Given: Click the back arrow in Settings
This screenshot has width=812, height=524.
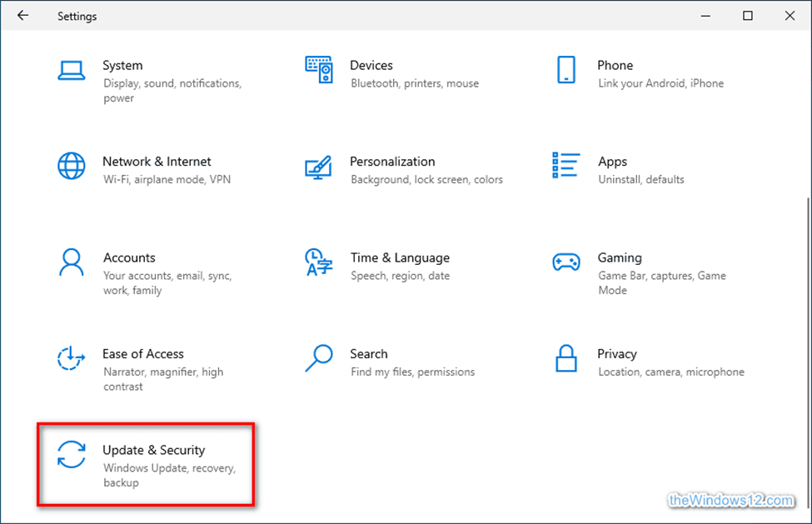Looking at the screenshot, I should (22, 16).
